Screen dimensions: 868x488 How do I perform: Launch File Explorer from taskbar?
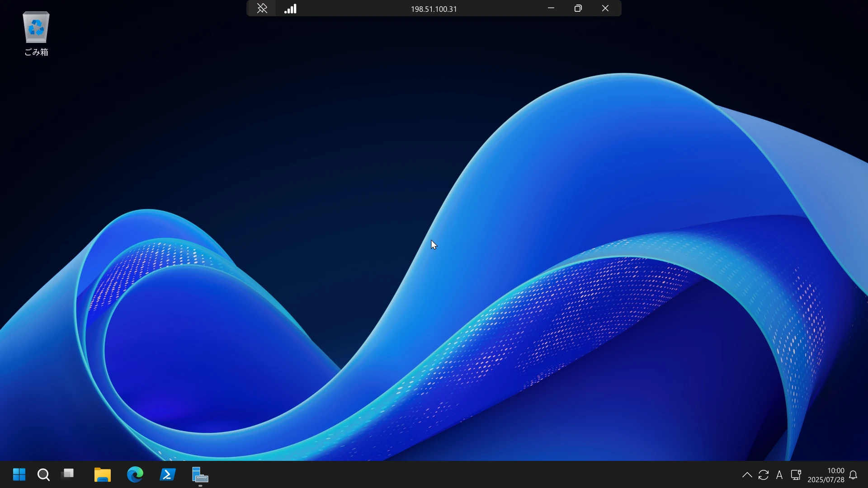pyautogui.click(x=103, y=475)
